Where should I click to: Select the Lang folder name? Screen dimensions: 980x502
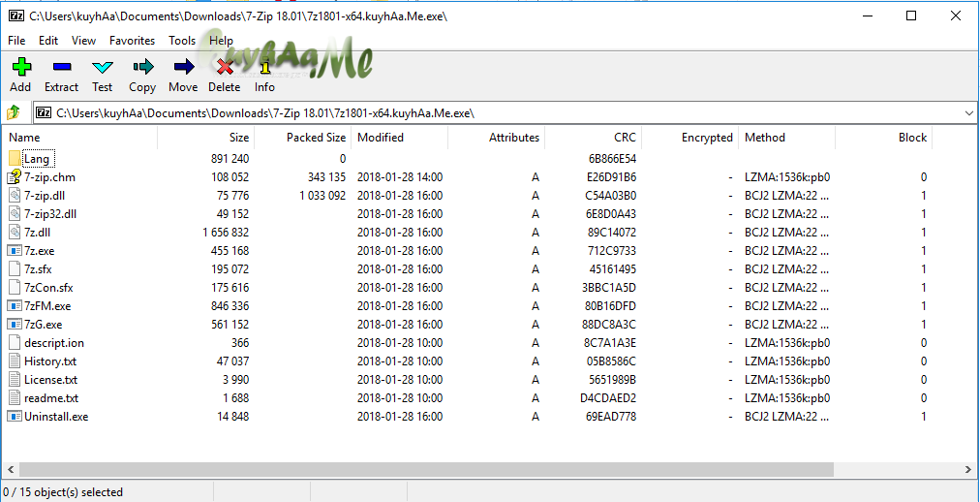coord(36,159)
